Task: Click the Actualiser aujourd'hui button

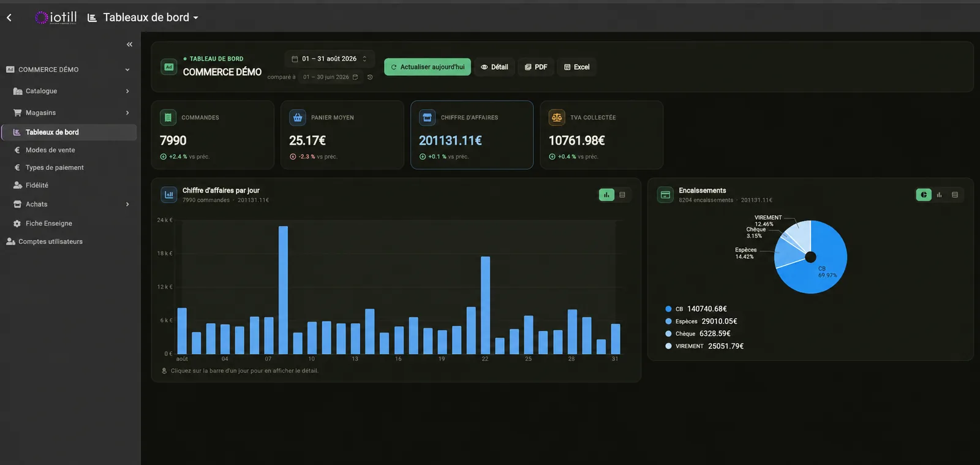Action: pyautogui.click(x=428, y=67)
